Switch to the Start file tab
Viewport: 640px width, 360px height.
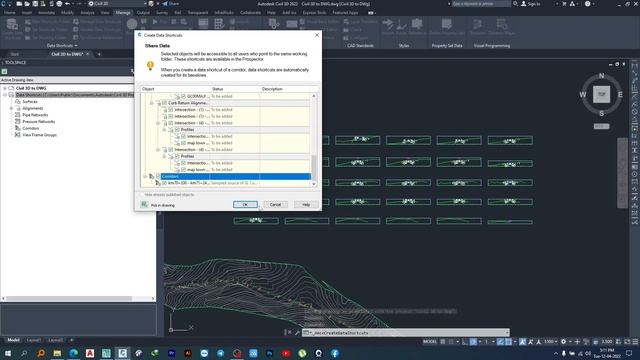point(15,54)
